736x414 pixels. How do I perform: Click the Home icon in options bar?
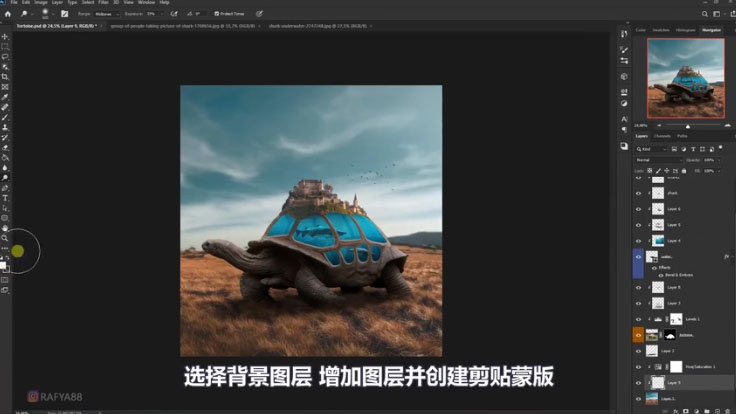click(7, 14)
